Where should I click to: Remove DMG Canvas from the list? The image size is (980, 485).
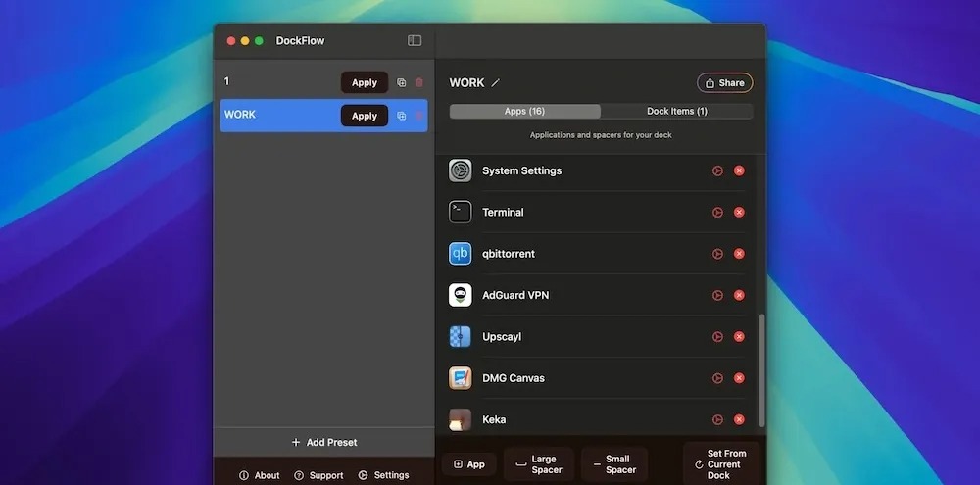[x=739, y=378]
